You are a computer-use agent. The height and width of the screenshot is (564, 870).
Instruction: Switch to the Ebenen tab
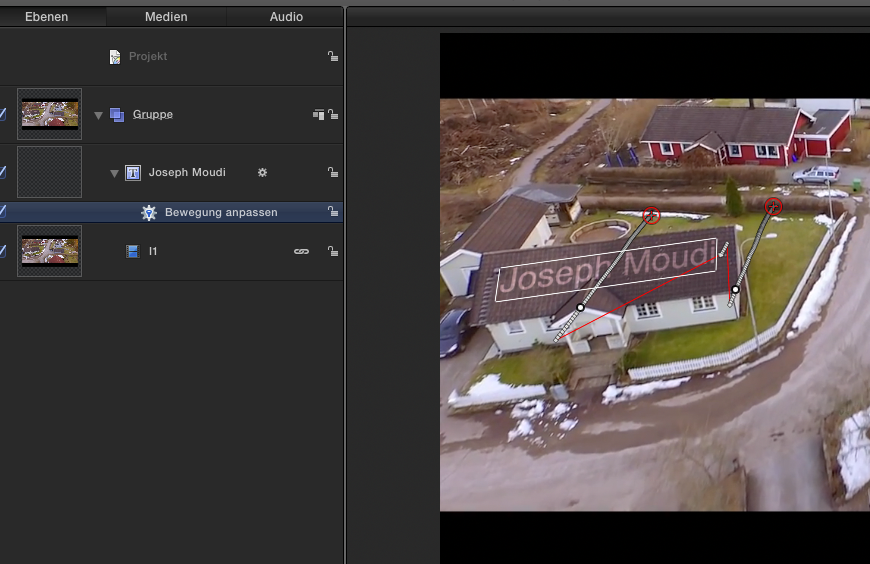pyautogui.click(x=47, y=17)
